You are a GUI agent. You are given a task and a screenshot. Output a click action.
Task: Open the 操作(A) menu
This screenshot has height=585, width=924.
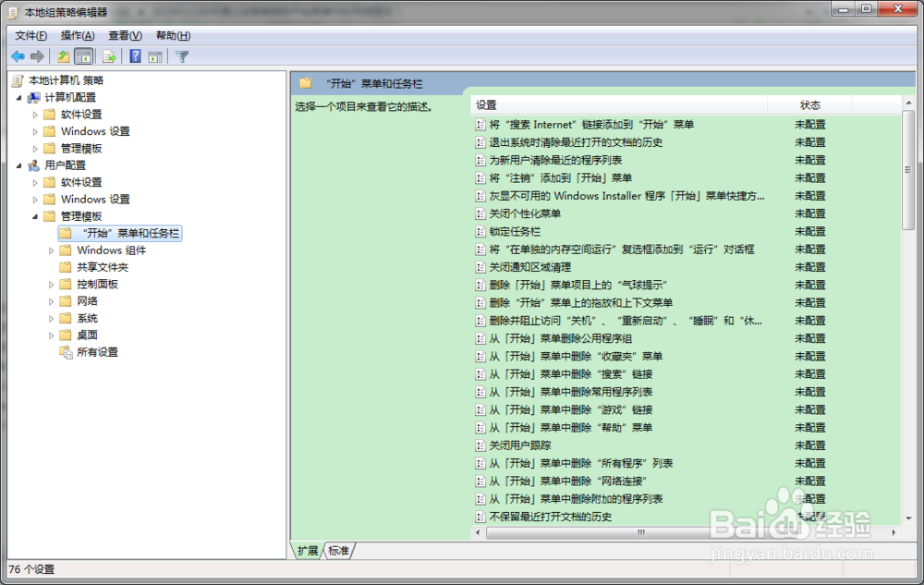tap(78, 35)
